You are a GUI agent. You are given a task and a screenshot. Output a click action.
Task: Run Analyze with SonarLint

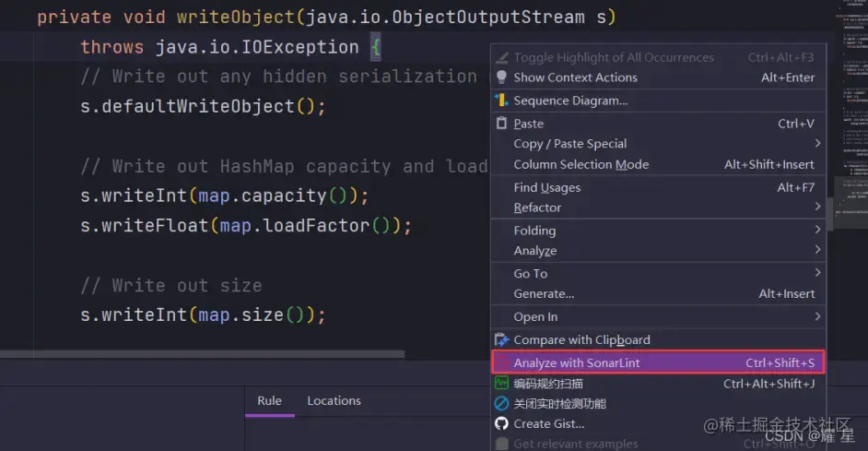pyautogui.click(x=658, y=362)
